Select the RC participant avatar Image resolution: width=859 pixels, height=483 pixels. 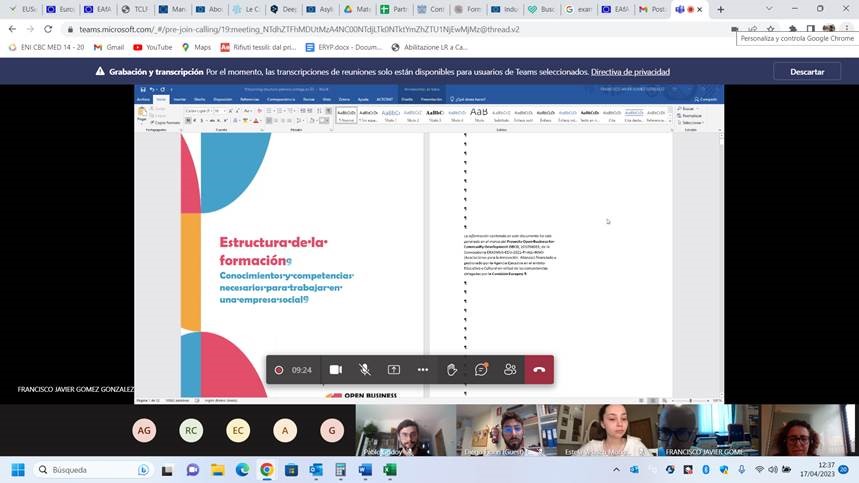tap(191, 430)
